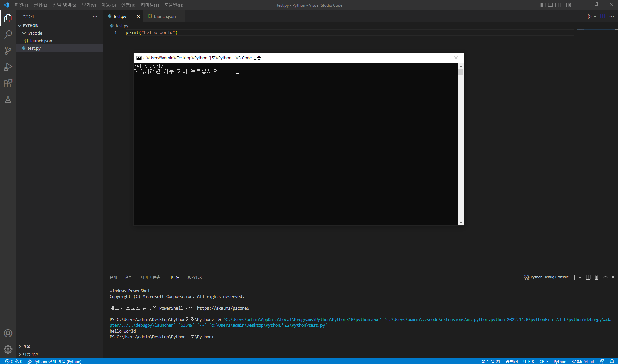Switch to the JUPYTER panel tab

[195, 277]
